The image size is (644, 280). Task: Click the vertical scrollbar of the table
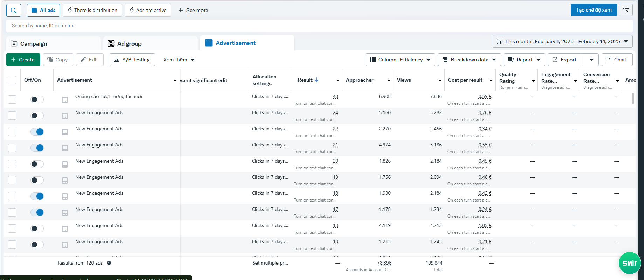(x=633, y=98)
